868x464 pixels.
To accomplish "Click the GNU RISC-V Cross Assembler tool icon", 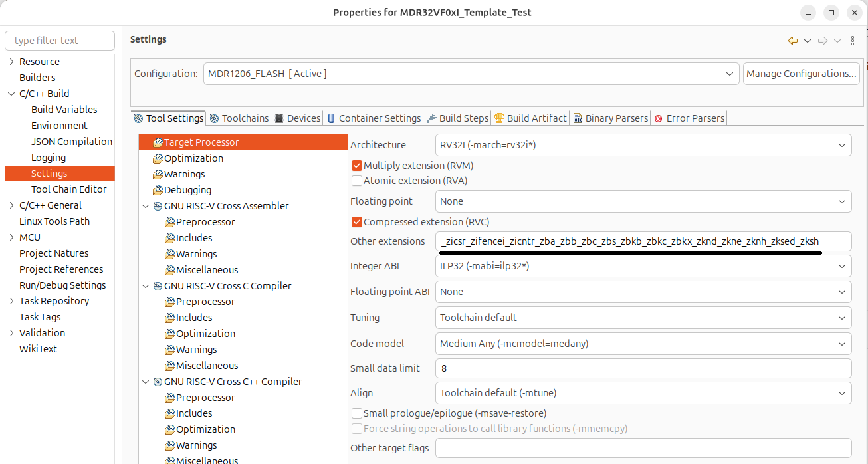I will pyautogui.click(x=158, y=206).
